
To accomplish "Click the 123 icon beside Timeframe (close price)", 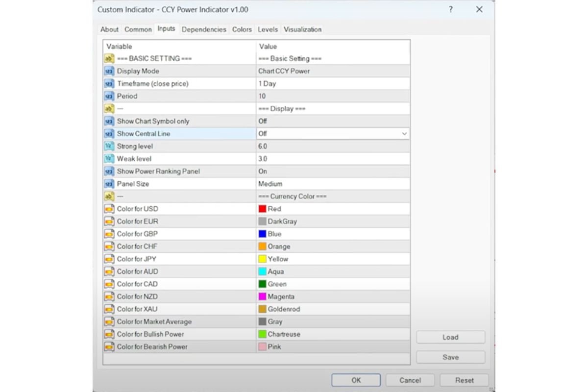I will [109, 83].
